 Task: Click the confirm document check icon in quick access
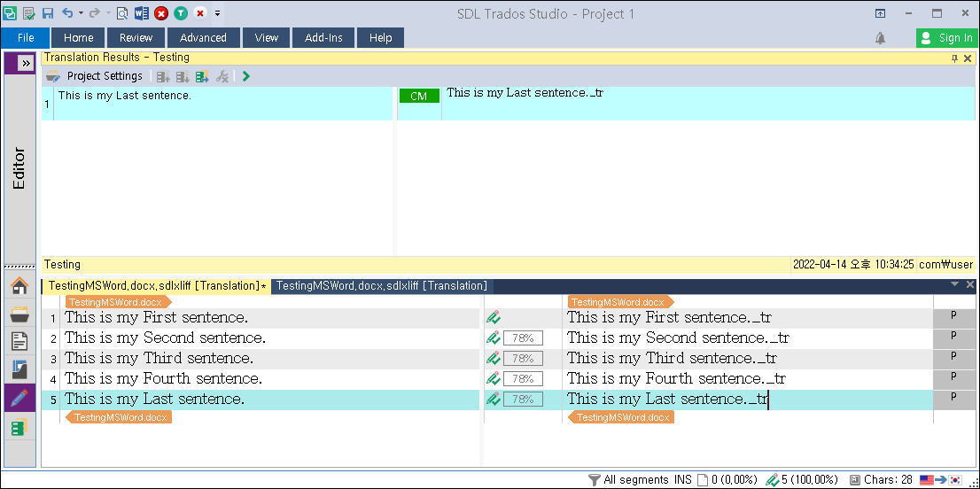(28, 12)
